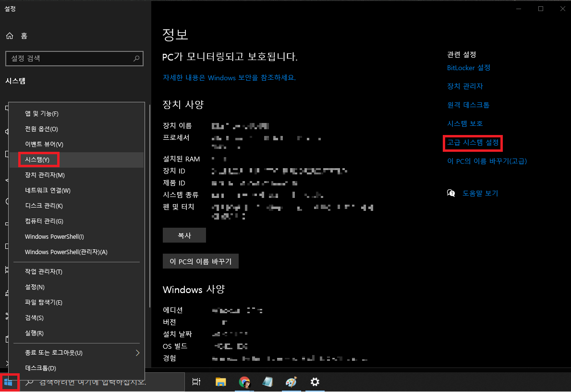Screen dimensions: 571x392
Task: Open 이 PC의 이름 바꾸기(고급) link
Action: tap(487, 161)
